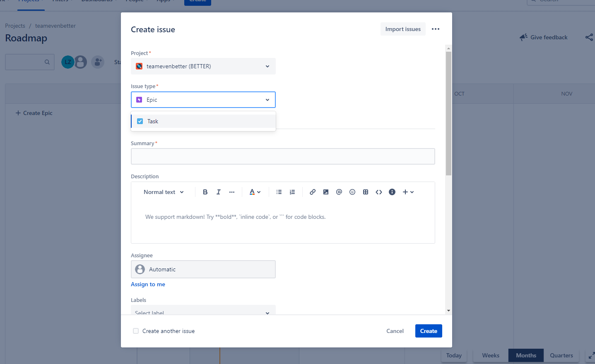The width and height of the screenshot is (595, 364).
Task: Insert a bullet list
Action: (x=279, y=192)
